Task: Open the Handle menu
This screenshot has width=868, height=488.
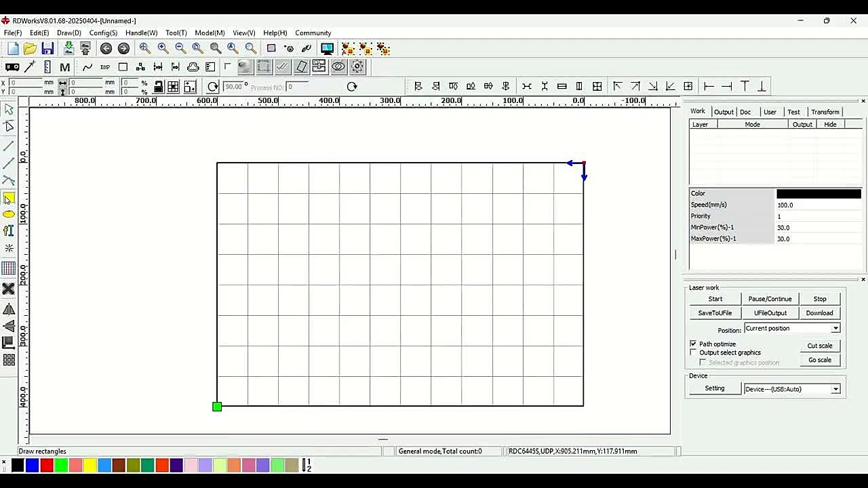Action: point(141,33)
